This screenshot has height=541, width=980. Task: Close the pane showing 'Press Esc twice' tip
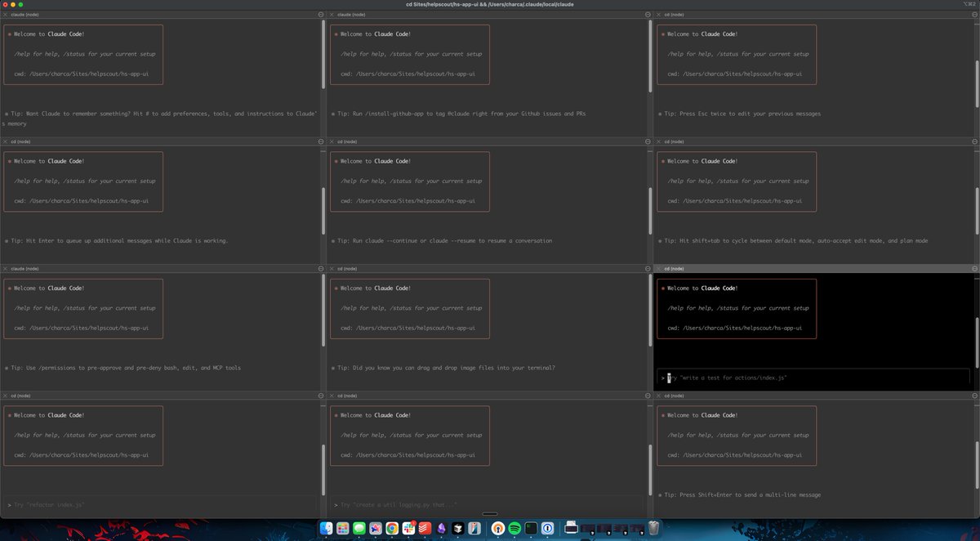658,14
